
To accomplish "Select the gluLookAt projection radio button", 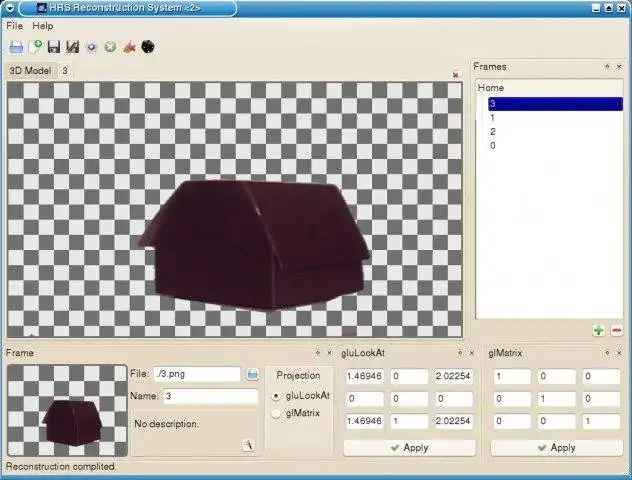I will tap(277, 396).
